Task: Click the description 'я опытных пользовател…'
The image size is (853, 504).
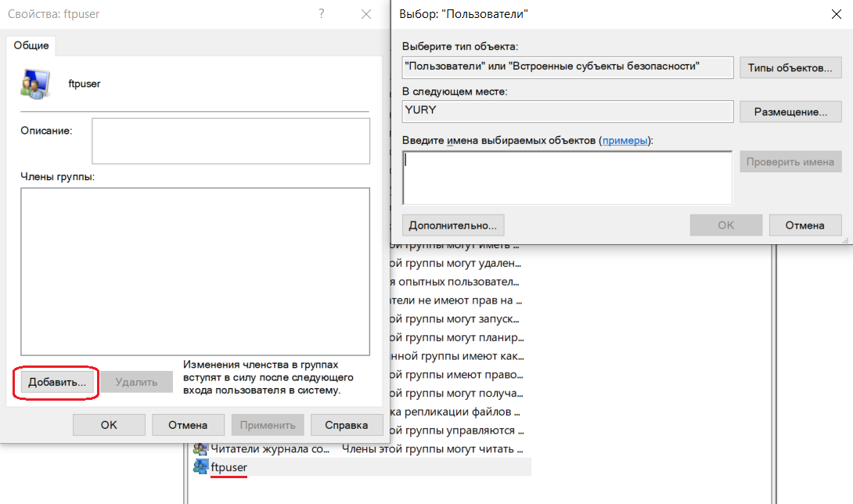Action: point(455,282)
